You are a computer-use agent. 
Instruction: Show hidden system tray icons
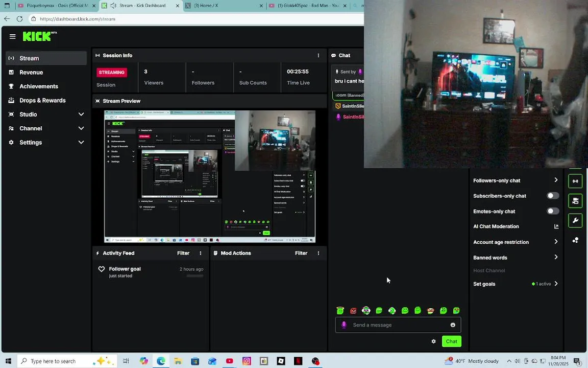(x=509, y=361)
